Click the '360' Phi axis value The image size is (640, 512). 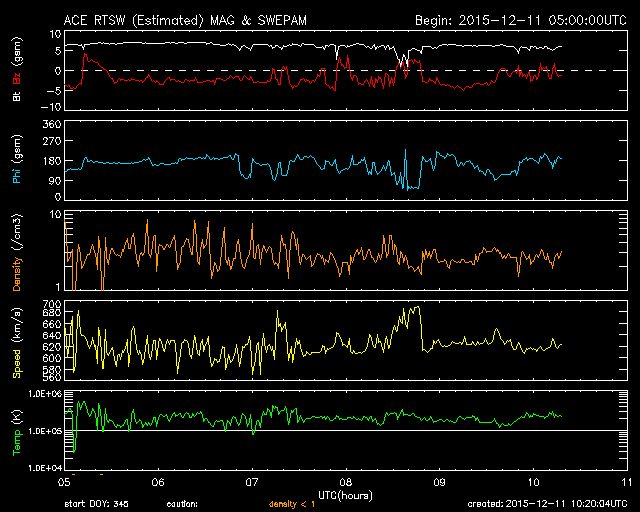tap(52, 125)
